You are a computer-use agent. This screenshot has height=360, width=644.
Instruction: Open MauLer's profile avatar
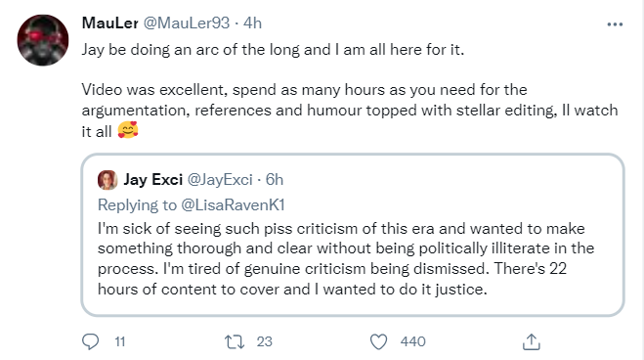(43, 40)
